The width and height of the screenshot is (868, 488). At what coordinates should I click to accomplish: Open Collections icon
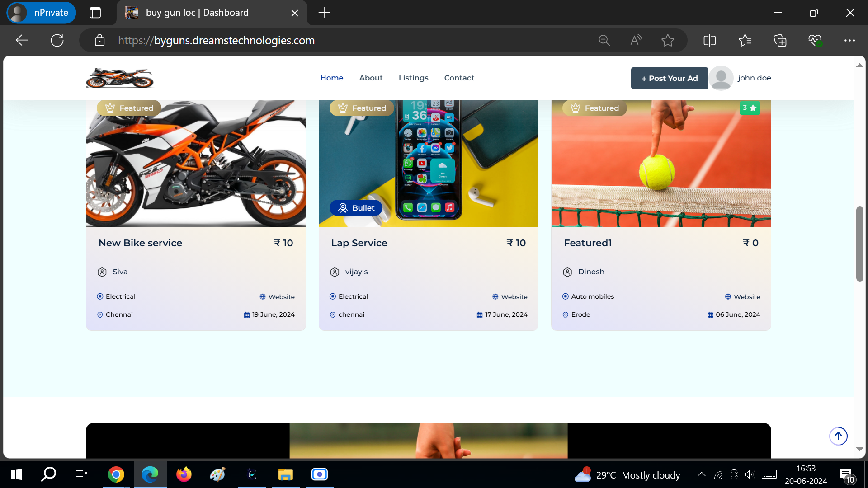780,40
